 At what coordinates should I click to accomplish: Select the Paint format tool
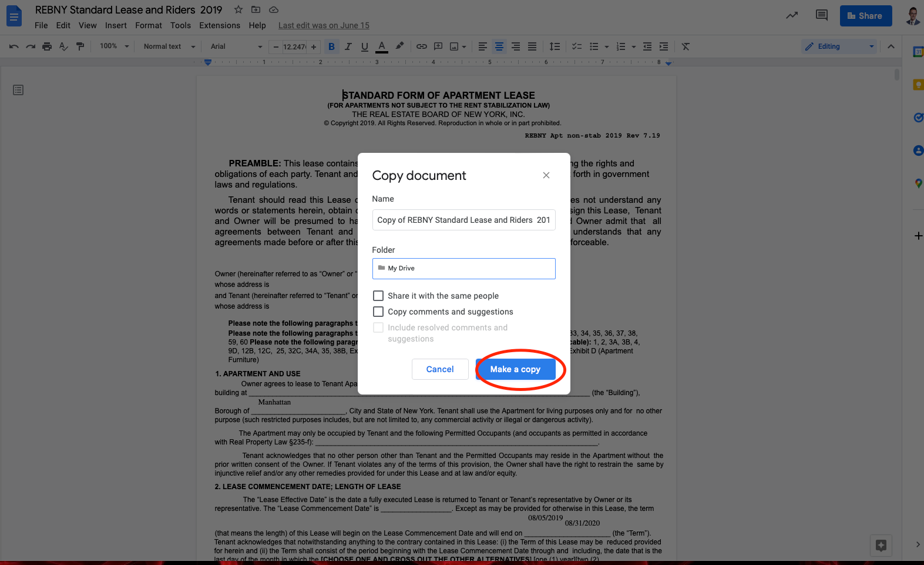click(80, 46)
